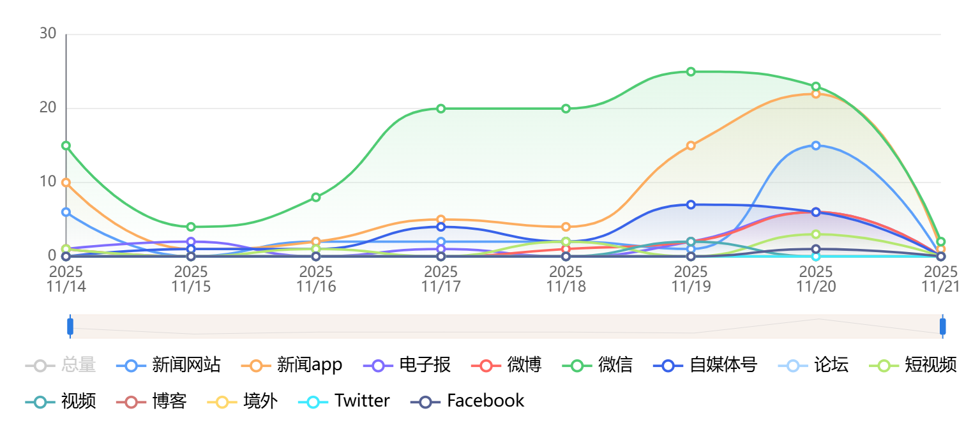Screen dimensions: 980x434
Task: Toggle 自媒体号 legend entry
Action: click(705, 366)
